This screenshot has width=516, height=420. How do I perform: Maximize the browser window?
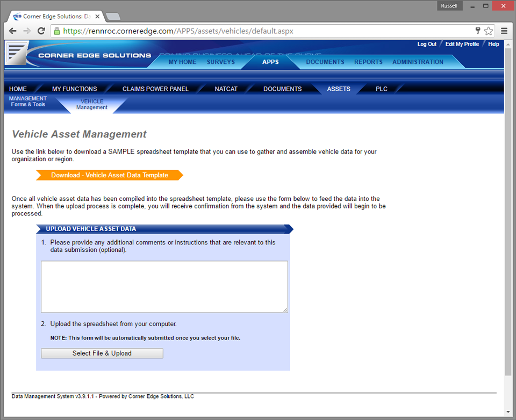pos(486,6)
